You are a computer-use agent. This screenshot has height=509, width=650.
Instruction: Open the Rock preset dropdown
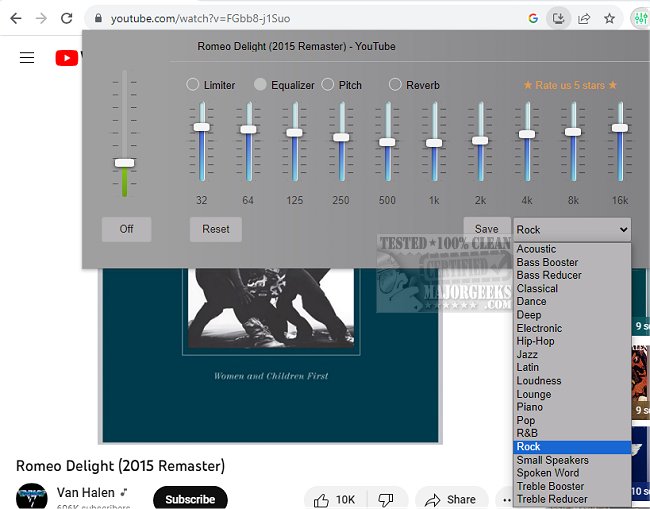572,230
